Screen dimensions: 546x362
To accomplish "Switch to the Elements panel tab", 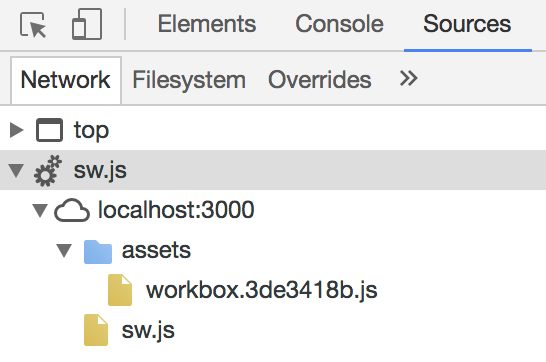I will [207, 24].
